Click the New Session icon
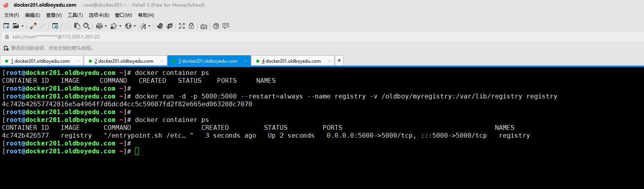Image resolution: width=644 pixels, height=189 pixels. (6, 26)
